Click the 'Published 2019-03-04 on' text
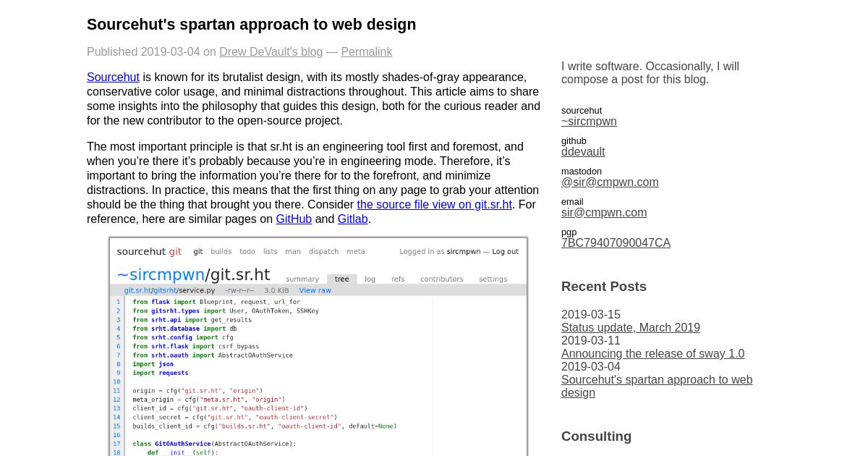This screenshot has height=456, width=868. coord(151,52)
